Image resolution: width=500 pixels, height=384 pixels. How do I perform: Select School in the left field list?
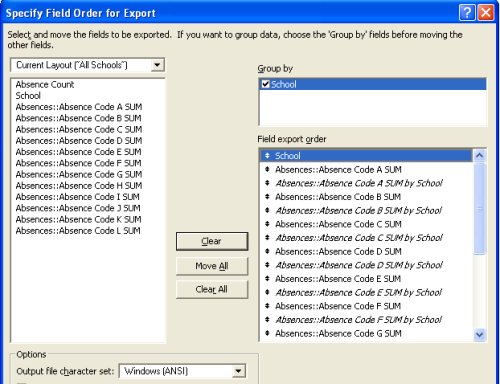pyautogui.click(x=28, y=96)
